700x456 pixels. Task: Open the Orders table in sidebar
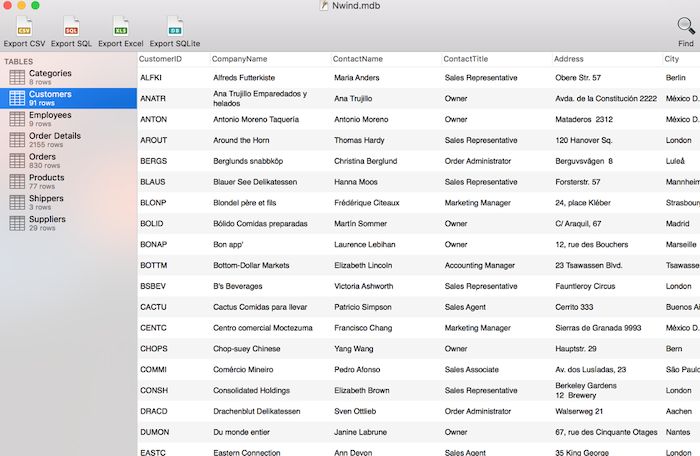coord(43,157)
